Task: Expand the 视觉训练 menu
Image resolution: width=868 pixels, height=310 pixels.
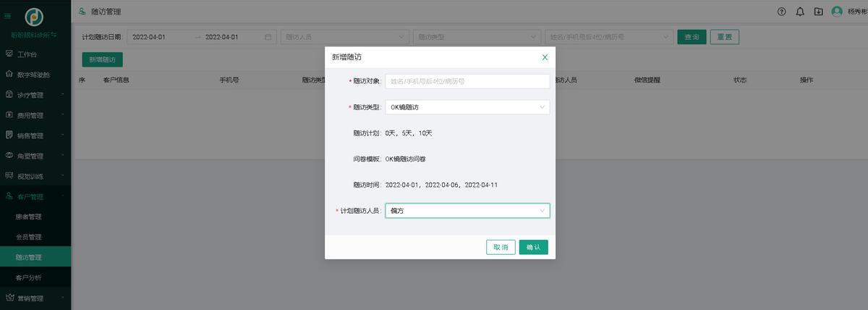Action: click(x=63, y=175)
